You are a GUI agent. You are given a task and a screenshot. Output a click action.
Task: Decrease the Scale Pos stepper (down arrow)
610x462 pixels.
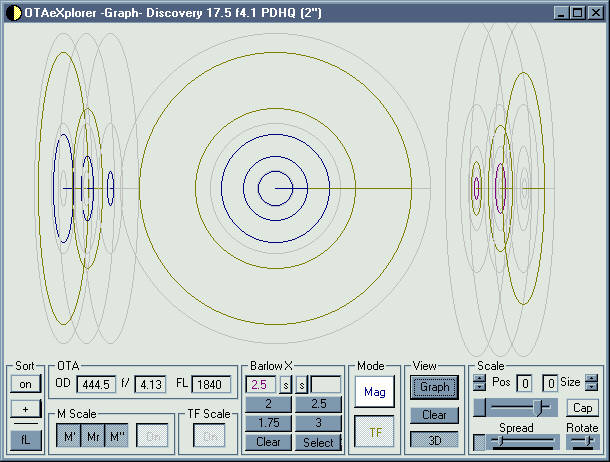coord(479,387)
